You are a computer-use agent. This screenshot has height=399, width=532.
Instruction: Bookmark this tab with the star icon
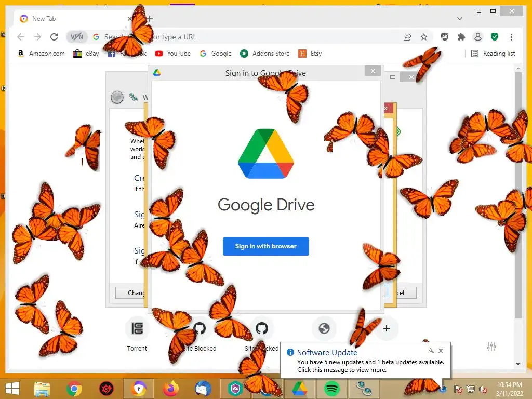tap(424, 37)
